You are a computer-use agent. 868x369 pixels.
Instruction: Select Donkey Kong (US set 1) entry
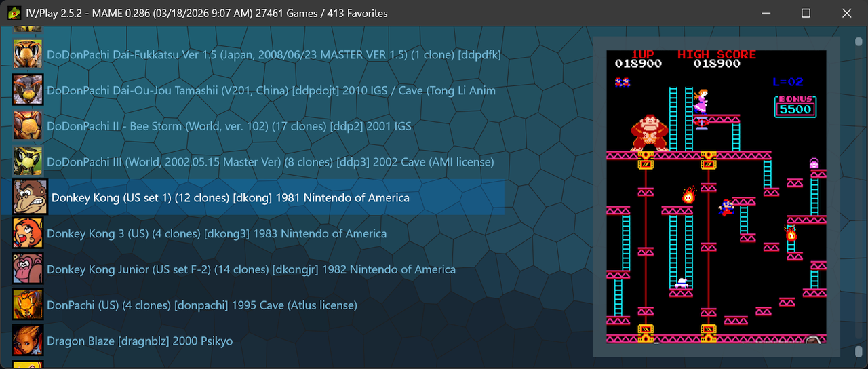pyautogui.click(x=252, y=197)
